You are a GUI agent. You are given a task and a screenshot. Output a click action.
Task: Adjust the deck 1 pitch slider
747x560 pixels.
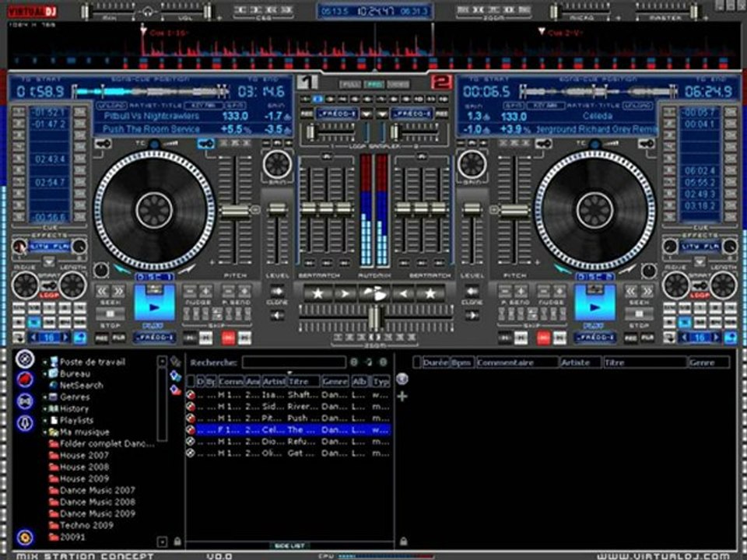click(x=235, y=212)
